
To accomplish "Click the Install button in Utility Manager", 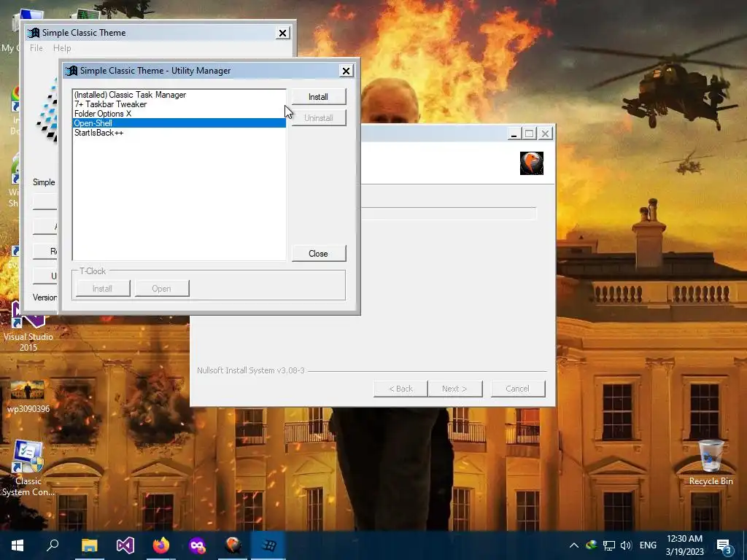I will click(x=318, y=97).
